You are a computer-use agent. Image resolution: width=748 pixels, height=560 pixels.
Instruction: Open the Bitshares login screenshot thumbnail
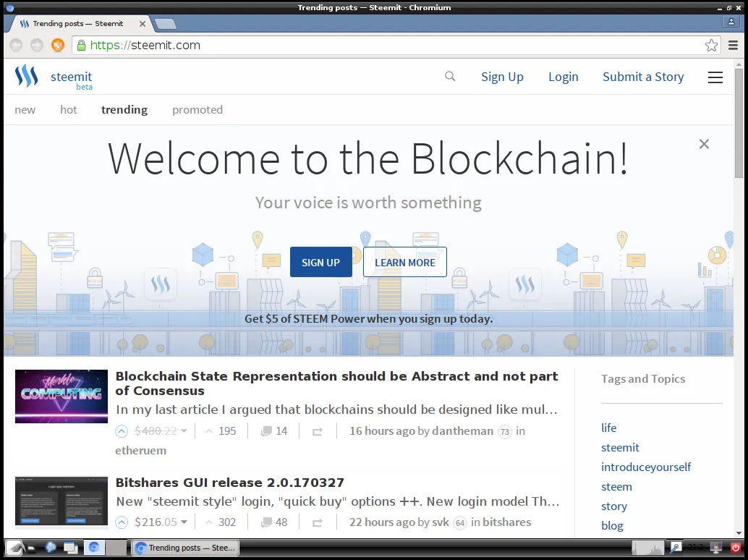point(61,501)
